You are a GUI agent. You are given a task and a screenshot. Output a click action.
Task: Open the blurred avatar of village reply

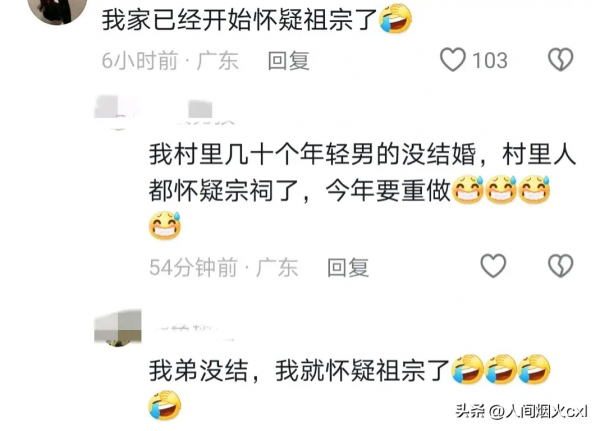click(116, 113)
